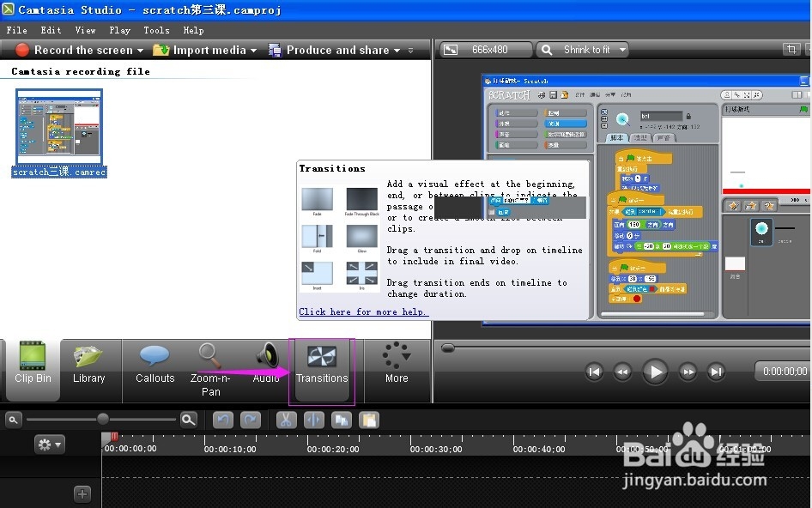Open the toolbar options chevron
812x508 pixels.
410,51
